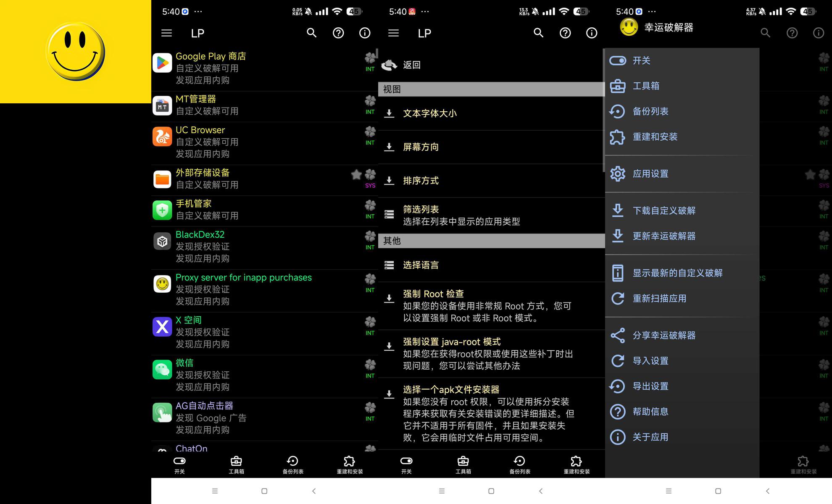The width and height of the screenshot is (832, 504).
Task: Select 显示最新的自定义破解 in drawer
Action: [x=682, y=273]
